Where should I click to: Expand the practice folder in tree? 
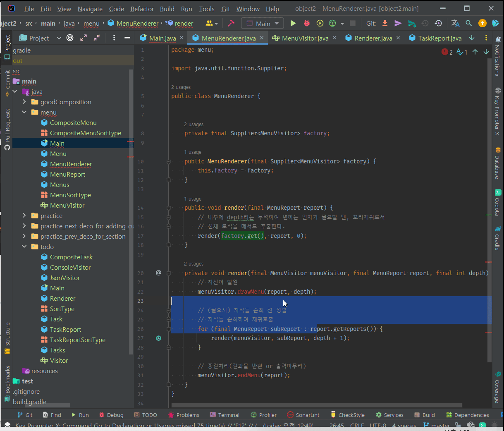(x=24, y=215)
